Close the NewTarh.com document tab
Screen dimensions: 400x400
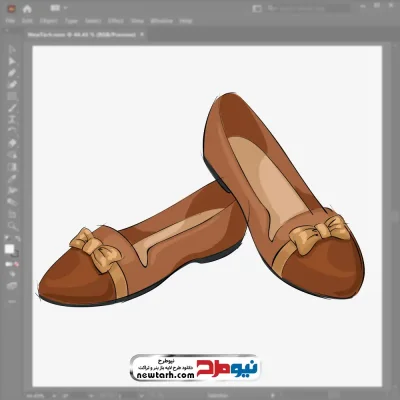pos(142,34)
